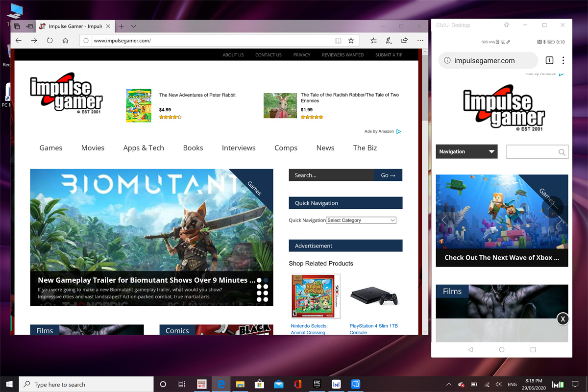
Task: Open Task View on the taskbar
Action: click(x=182, y=384)
